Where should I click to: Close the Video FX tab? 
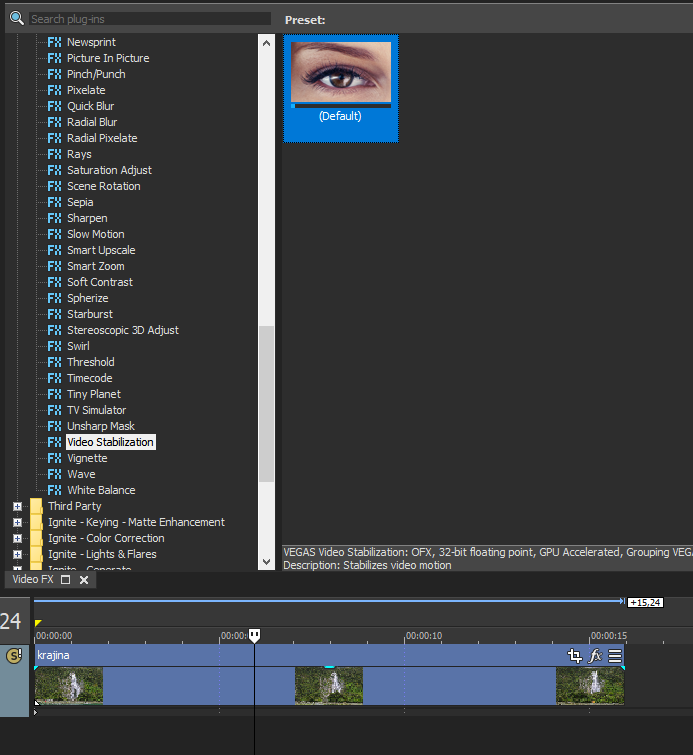(84, 579)
